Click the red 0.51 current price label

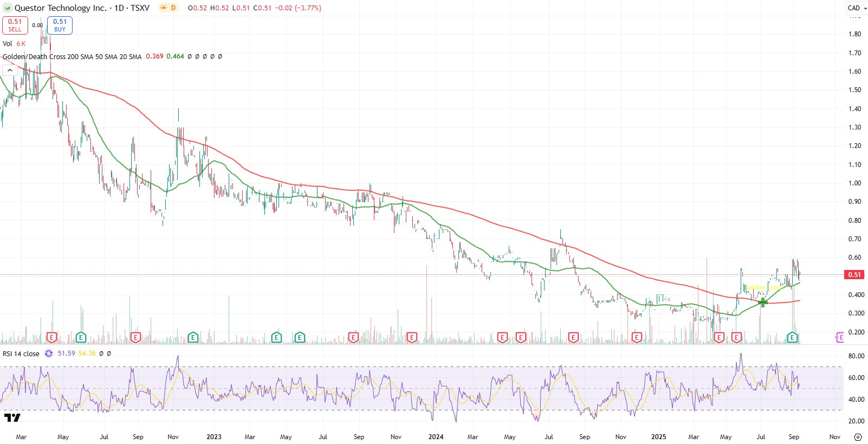pyautogui.click(x=855, y=274)
